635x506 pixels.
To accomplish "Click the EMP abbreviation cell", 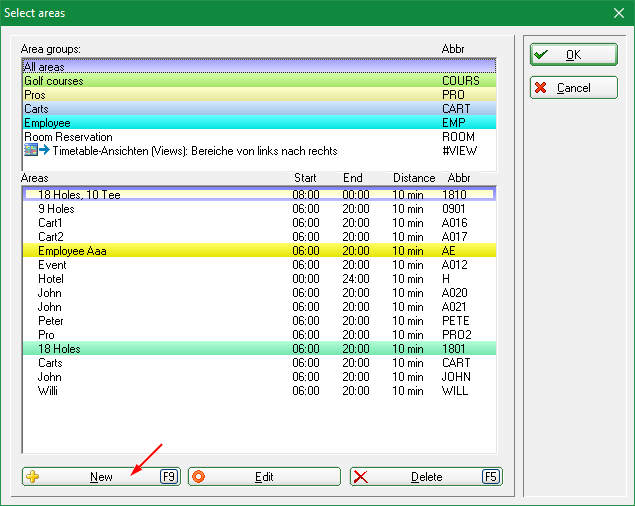I will tap(454, 122).
